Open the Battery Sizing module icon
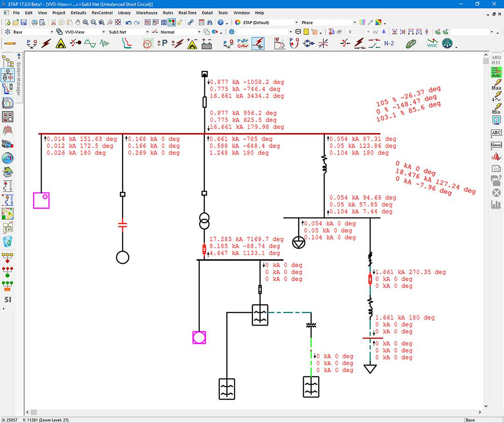504x423 pixels. 206,44
